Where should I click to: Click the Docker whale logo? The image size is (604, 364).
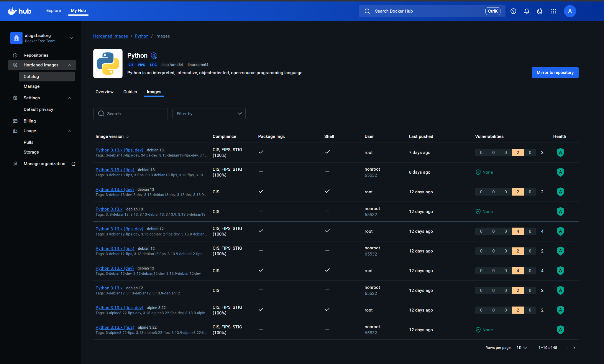[12, 11]
